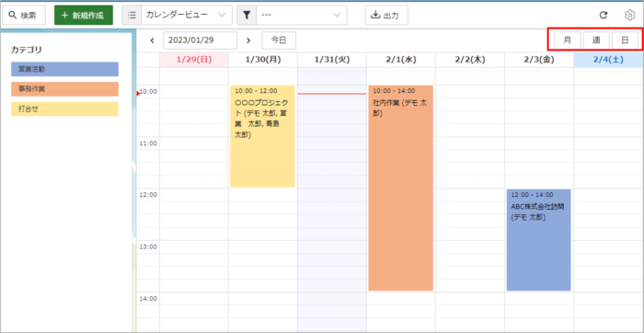Select the 営業活動 category swatch
This screenshot has height=333, width=644.
[x=65, y=69]
